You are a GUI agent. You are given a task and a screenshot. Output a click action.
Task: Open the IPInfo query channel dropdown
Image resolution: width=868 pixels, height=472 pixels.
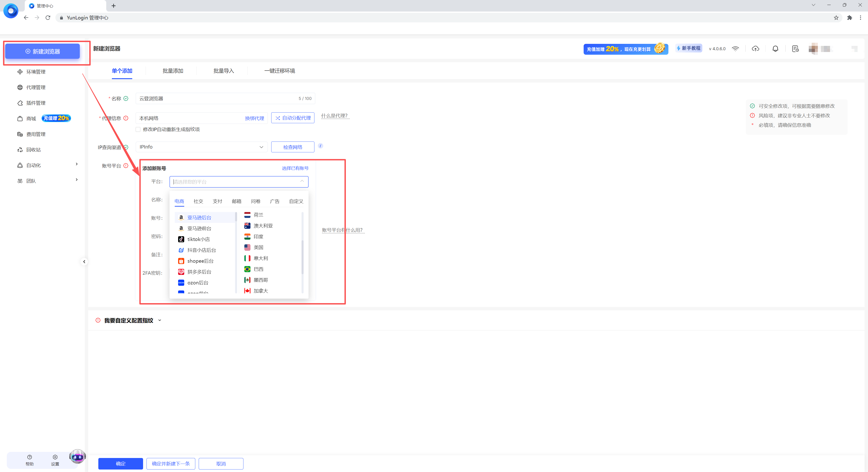201,147
